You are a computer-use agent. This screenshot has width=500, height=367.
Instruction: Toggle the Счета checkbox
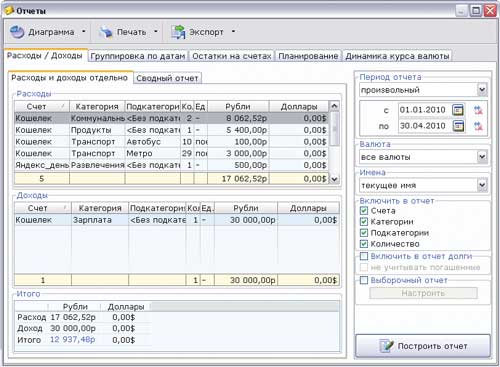pyautogui.click(x=364, y=211)
